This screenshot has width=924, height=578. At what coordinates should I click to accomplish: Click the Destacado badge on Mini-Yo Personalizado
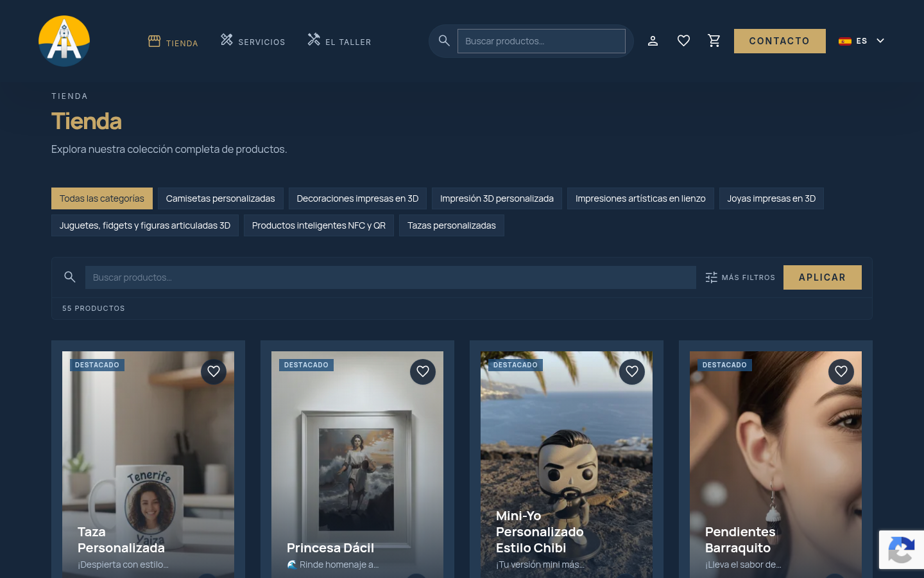[x=515, y=365]
